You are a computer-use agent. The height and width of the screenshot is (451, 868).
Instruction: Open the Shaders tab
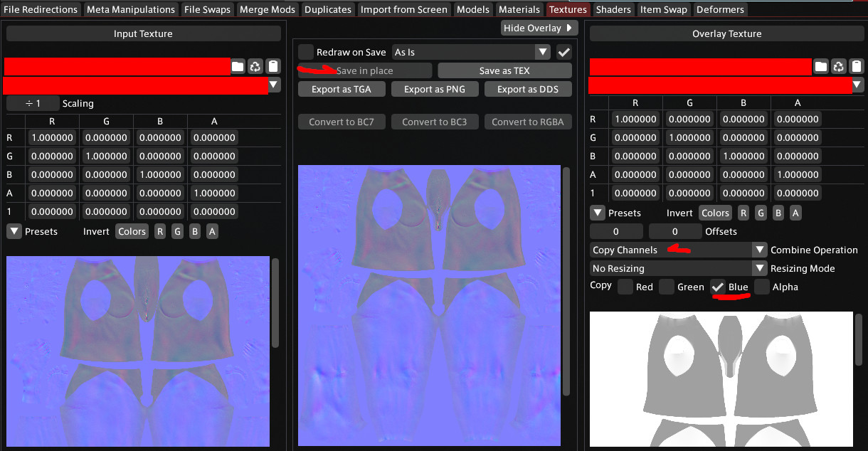[613, 9]
